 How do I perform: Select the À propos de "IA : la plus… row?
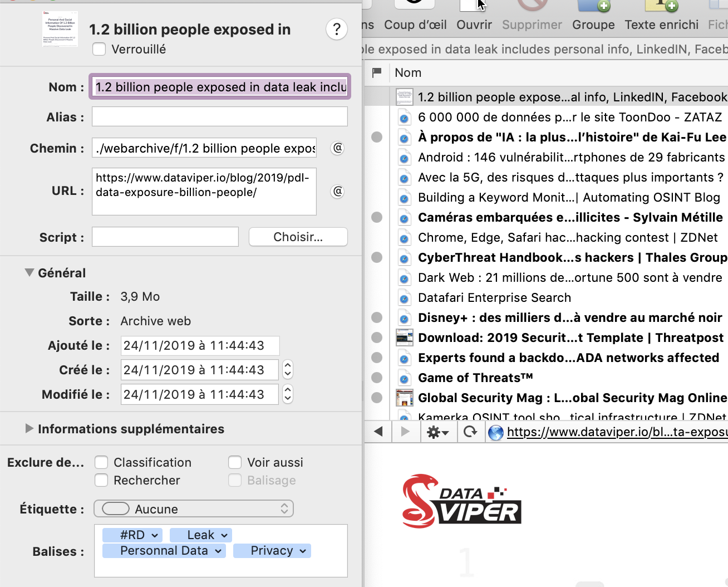tap(546, 137)
